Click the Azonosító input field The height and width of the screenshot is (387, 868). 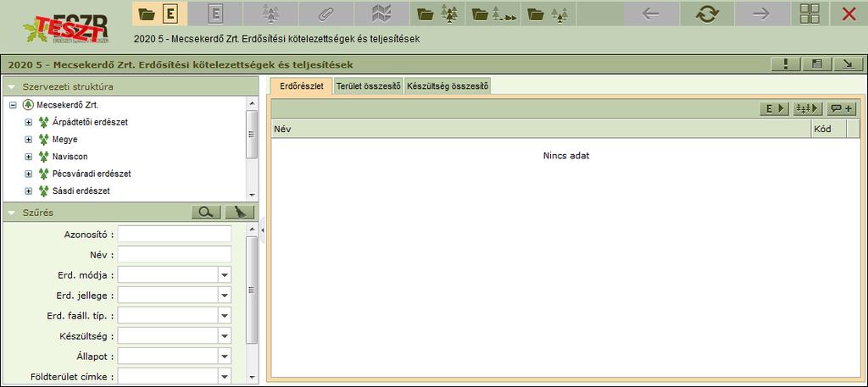[x=175, y=234]
